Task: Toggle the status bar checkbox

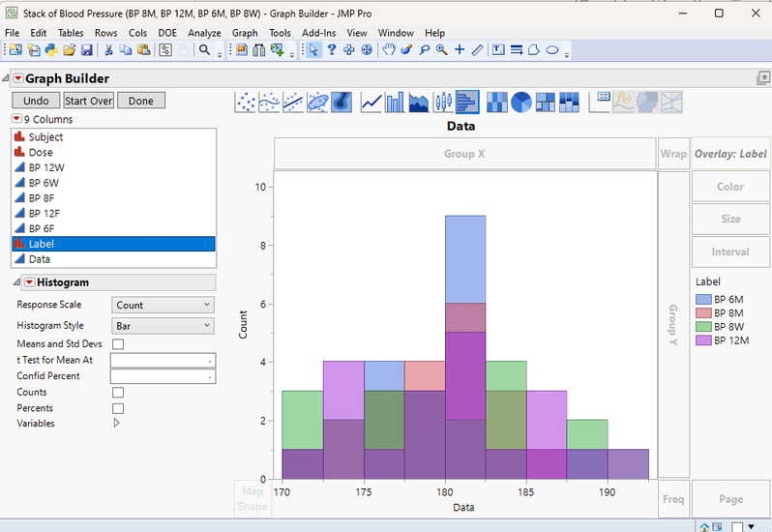Action: pos(737,527)
